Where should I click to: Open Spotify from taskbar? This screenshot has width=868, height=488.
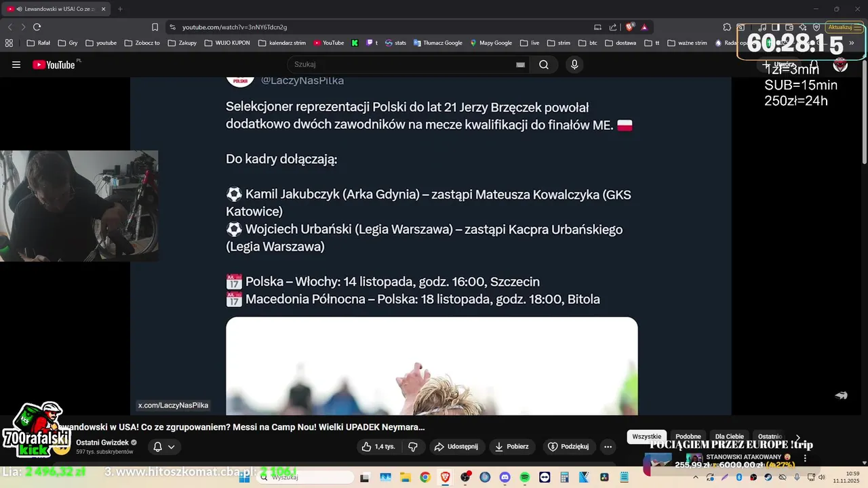click(x=524, y=477)
